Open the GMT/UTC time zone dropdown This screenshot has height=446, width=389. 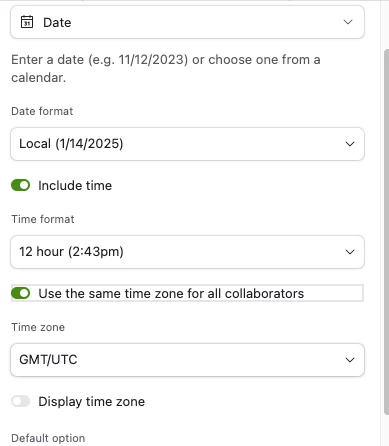coord(187,360)
